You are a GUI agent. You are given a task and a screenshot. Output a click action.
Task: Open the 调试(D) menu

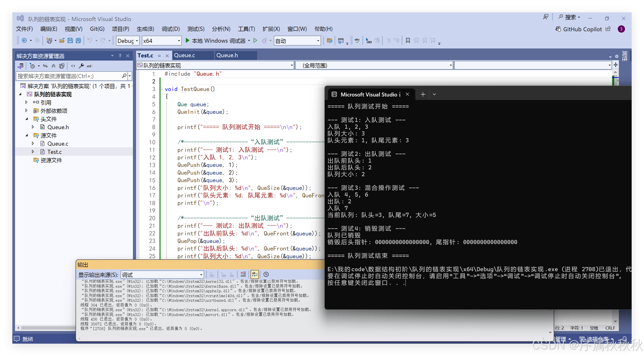point(170,29)
